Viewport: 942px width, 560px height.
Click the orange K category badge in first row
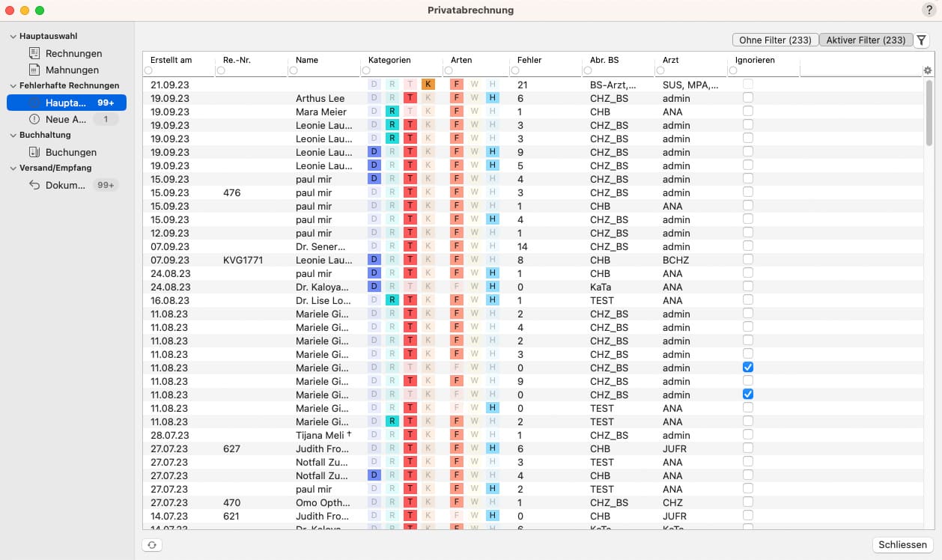[x=428, y=85]
